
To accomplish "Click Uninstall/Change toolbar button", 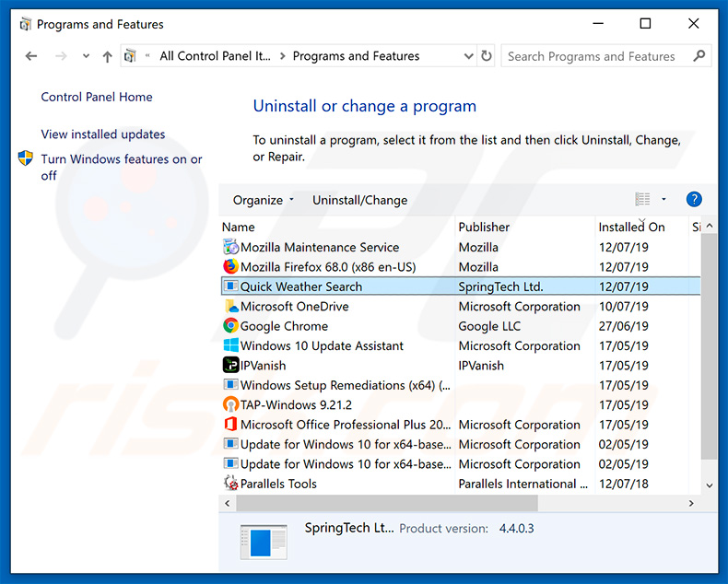I will [359, 200].
